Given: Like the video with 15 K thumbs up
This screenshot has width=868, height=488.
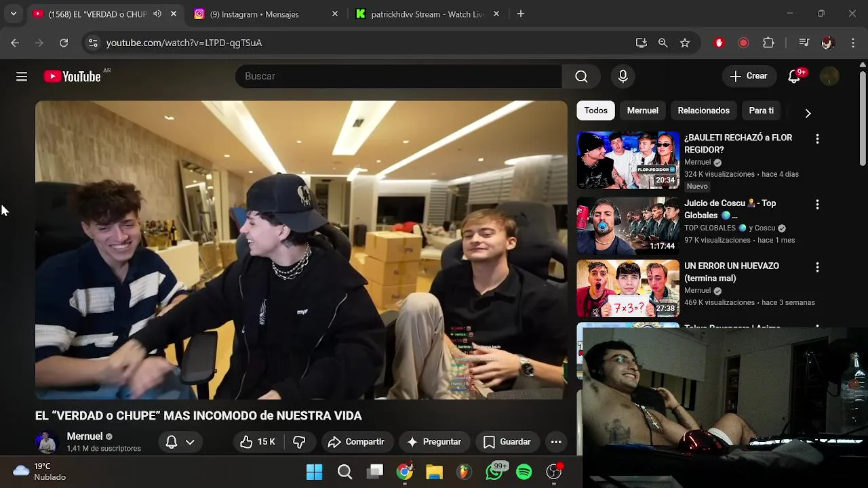Looking at the screenshot, I should (x=258, y=442).
